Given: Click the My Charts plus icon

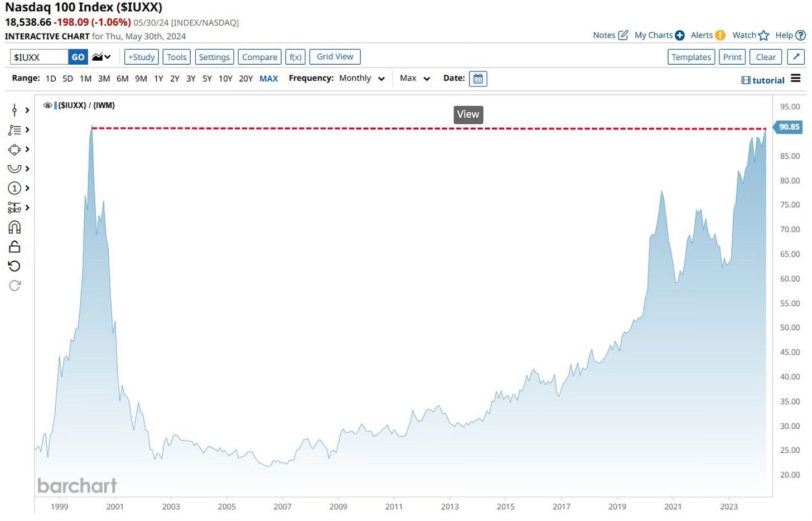Looking at the screenshot, I should [x=679, y=35].
